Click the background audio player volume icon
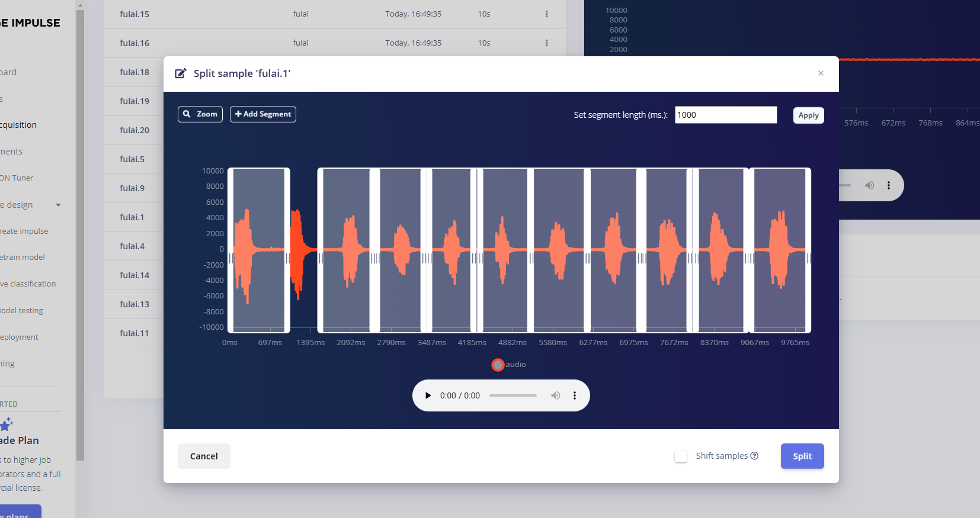 tap(869, 185)
